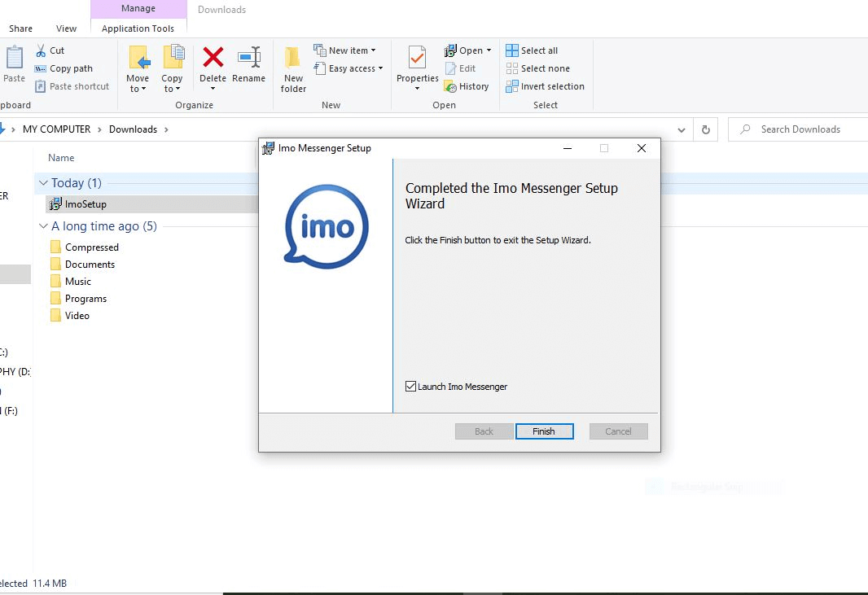
Task: Click the Edit icon in ribbon
Action: pos(450,68)
